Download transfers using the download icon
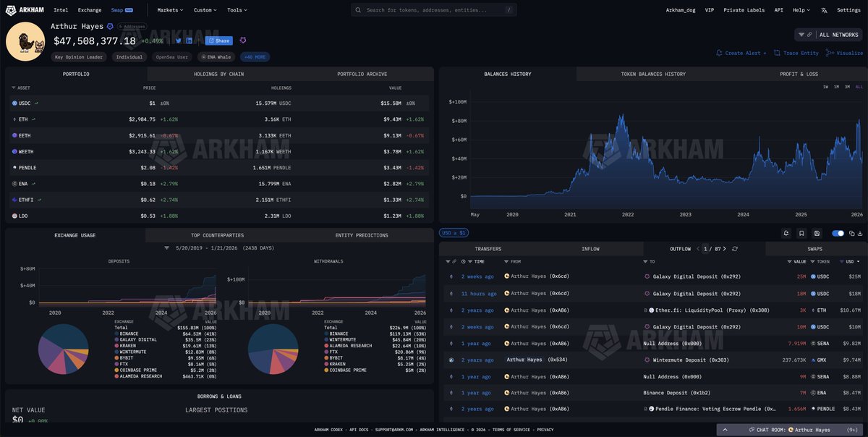The width and height of the screenshot is (868, 437). pos(861,233)
